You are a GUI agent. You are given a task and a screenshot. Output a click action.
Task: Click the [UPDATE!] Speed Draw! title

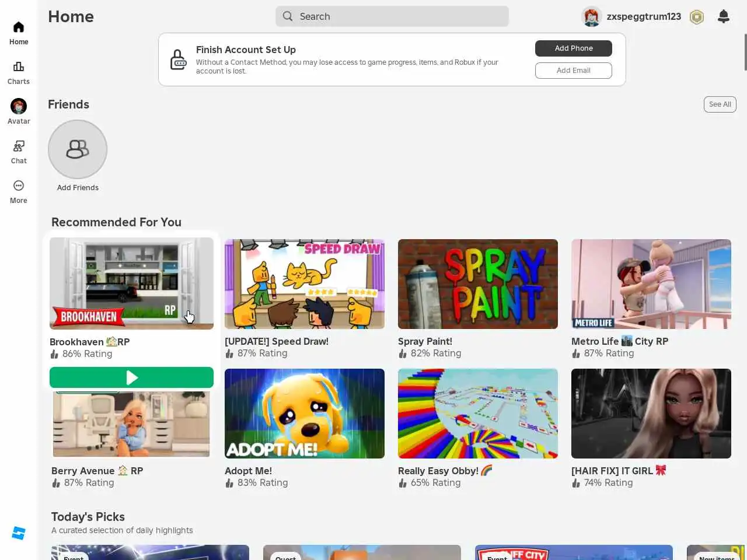coord(277,341)
